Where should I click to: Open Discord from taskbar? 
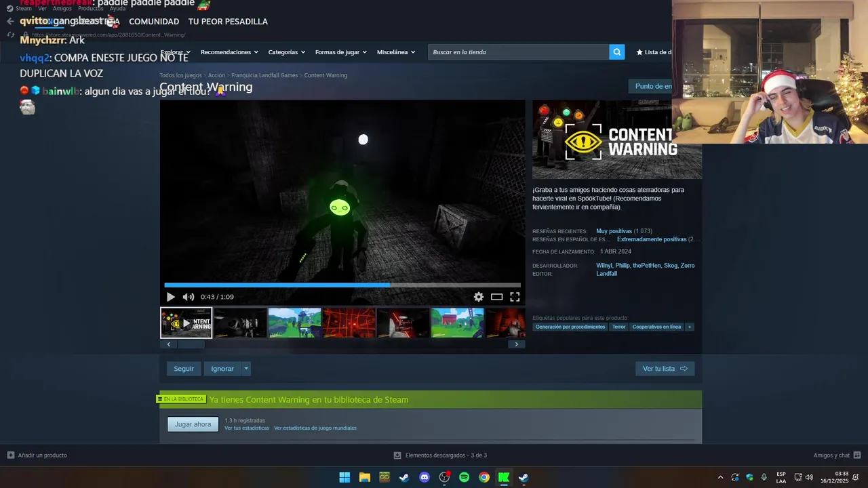(x=425, y=477)
